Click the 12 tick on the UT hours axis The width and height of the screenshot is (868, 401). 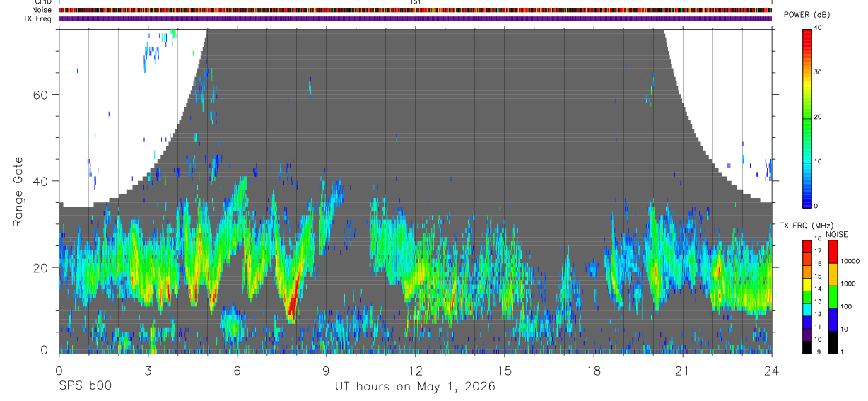pyautogui.click(x=416, y=371)
